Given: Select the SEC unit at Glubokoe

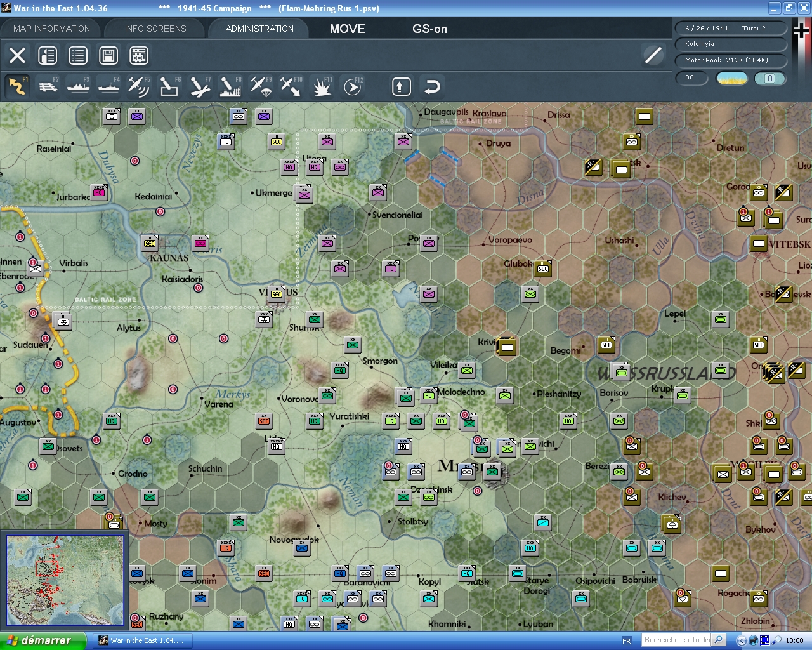Looking at the screenshot, I should [x=543, y=269].
